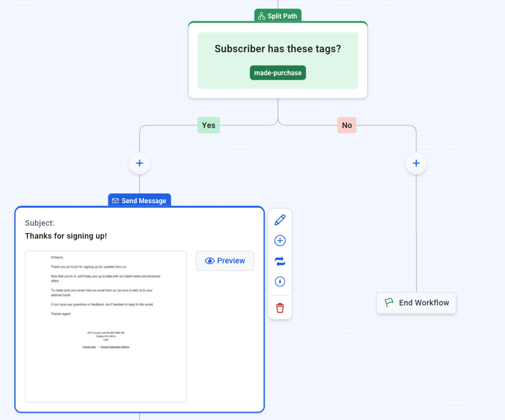Select the Send Message label tab

(x=139, y=200)
